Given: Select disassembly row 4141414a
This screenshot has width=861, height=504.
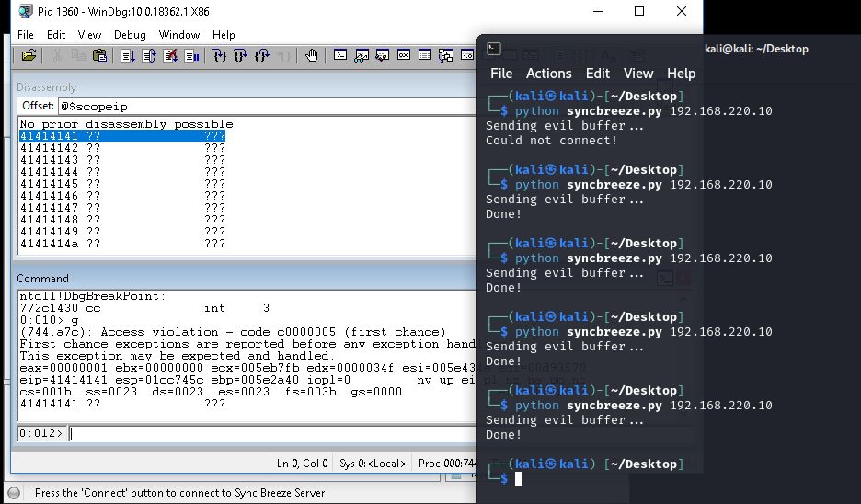Looking at the screenshot, I should pos(122,244).
